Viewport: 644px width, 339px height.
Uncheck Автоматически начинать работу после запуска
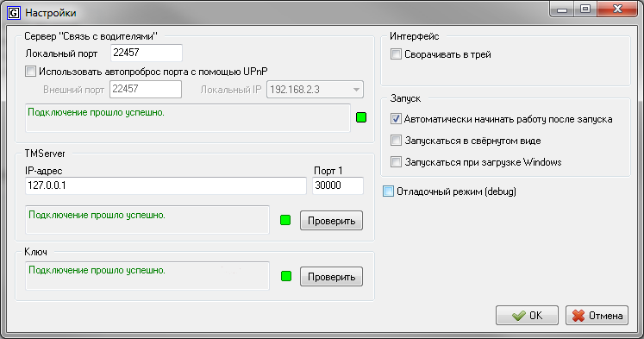[x=396, y=119]
